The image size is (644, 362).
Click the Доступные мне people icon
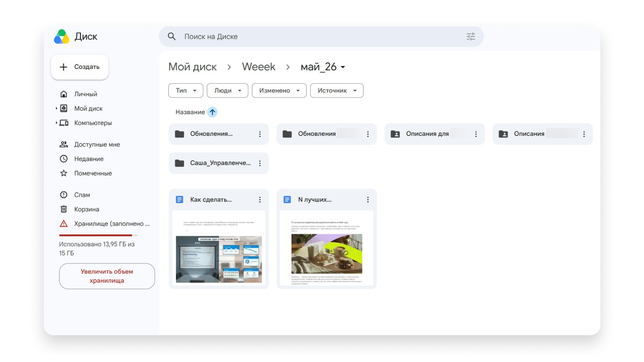click(x=64, y=144)
